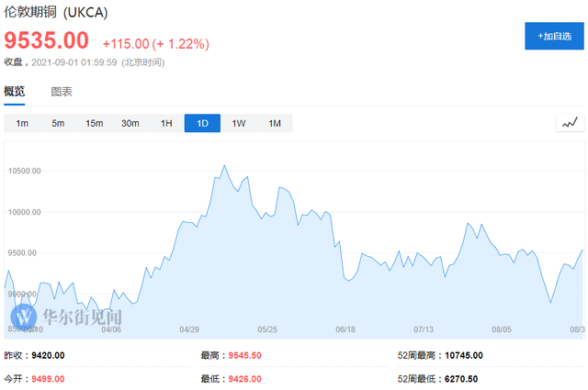Click the 06/18 date axis label
Screen dimensions: 588x390
[x=346, y=329]
